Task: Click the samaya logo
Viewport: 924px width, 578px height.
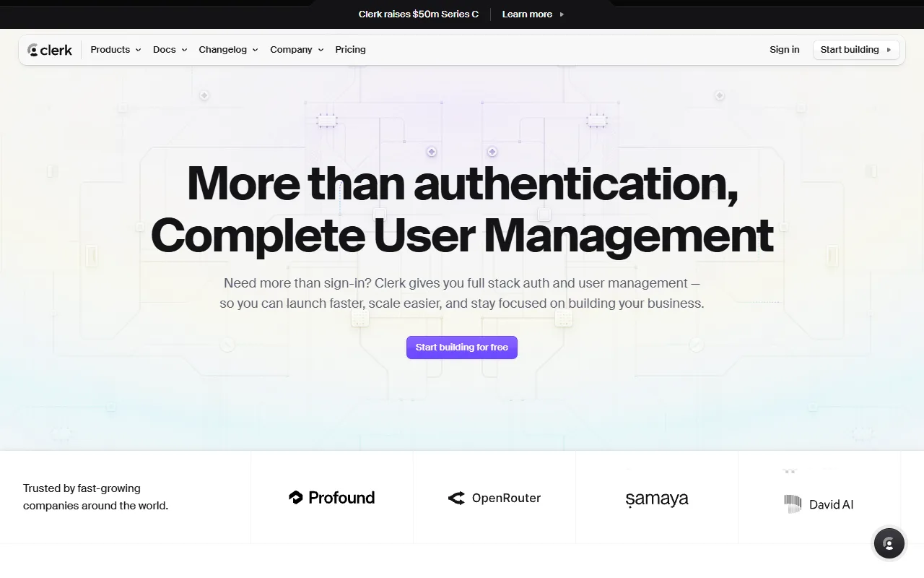Action: pyautogui.click(x=656, y=499)
